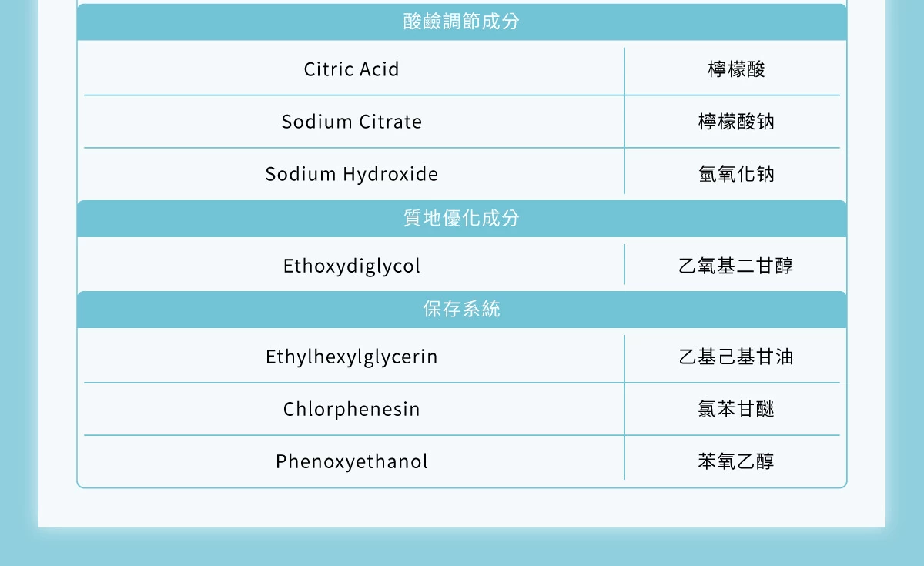Click the Chlorphenesin ingredient name
924x566 pixels.
[352, 409]
